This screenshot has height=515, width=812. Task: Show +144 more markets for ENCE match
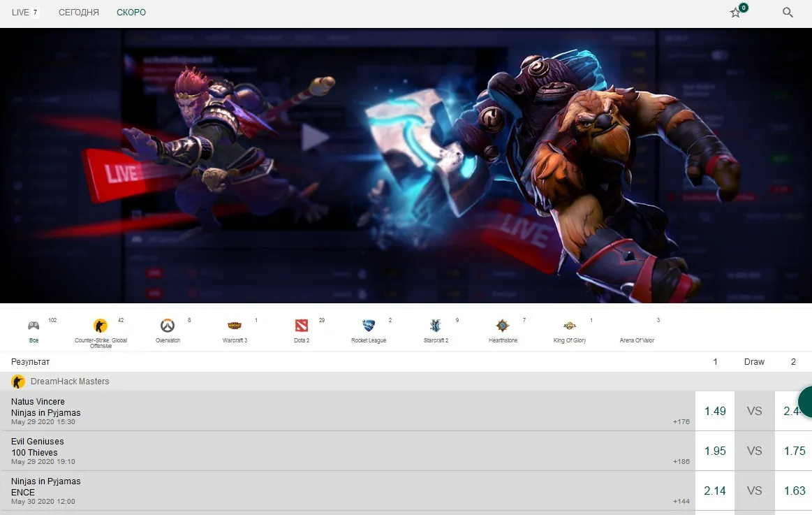coord(681,502)
